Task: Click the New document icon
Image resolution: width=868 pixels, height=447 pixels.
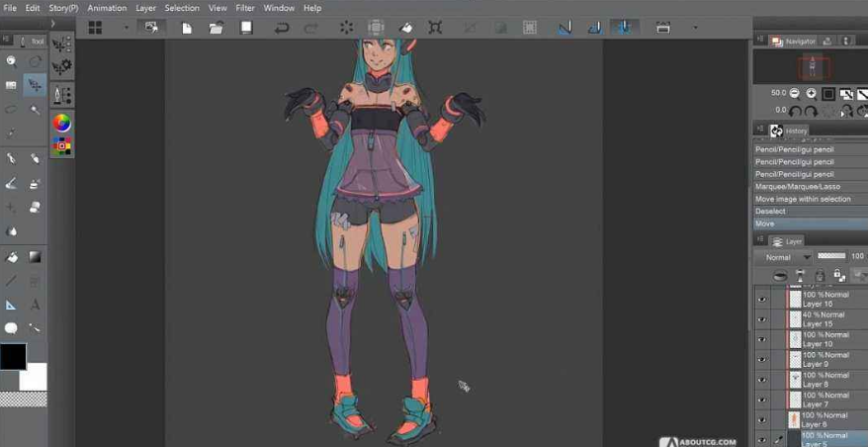Action: pos(186,28)
